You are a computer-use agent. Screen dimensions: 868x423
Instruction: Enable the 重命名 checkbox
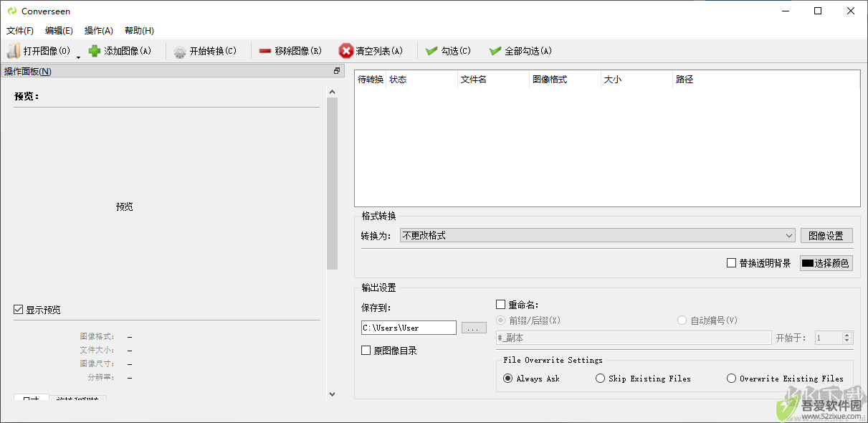(500, 305)
